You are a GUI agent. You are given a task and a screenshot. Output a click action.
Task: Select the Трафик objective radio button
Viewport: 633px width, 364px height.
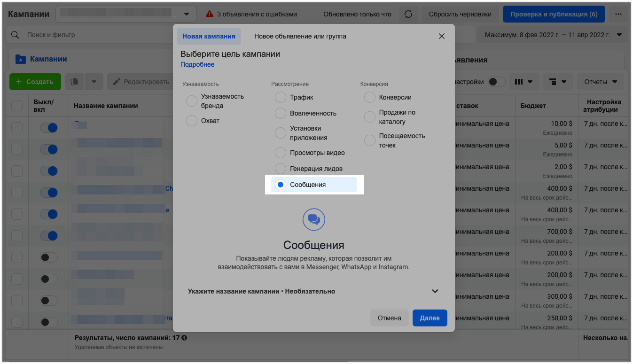coord(281,97)
